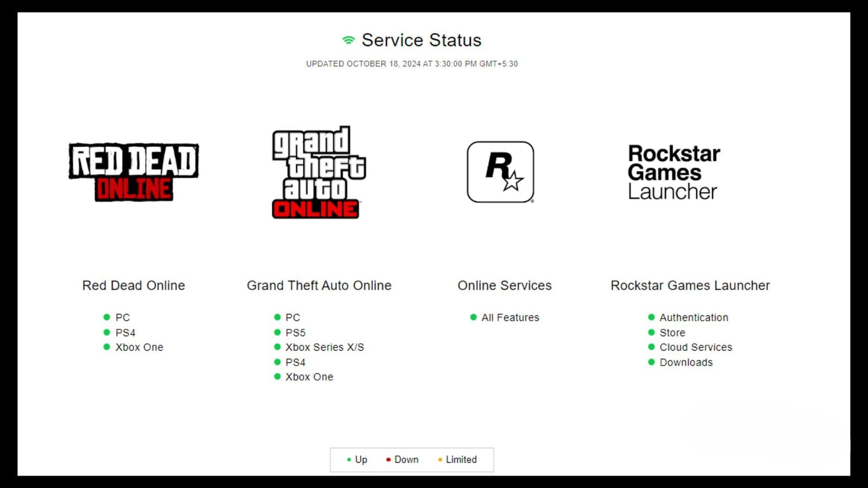Click the updated October 18 timestamp text
Screen dimensions: 868x488
click(x=411, y=63)
